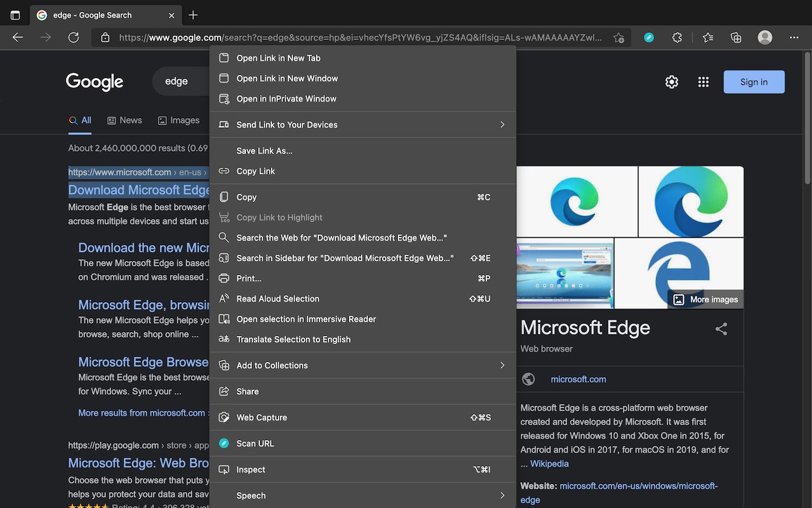Open the tab actions menu icon
Viewport: 812px width, 508px height.
[x=15, y=15]
